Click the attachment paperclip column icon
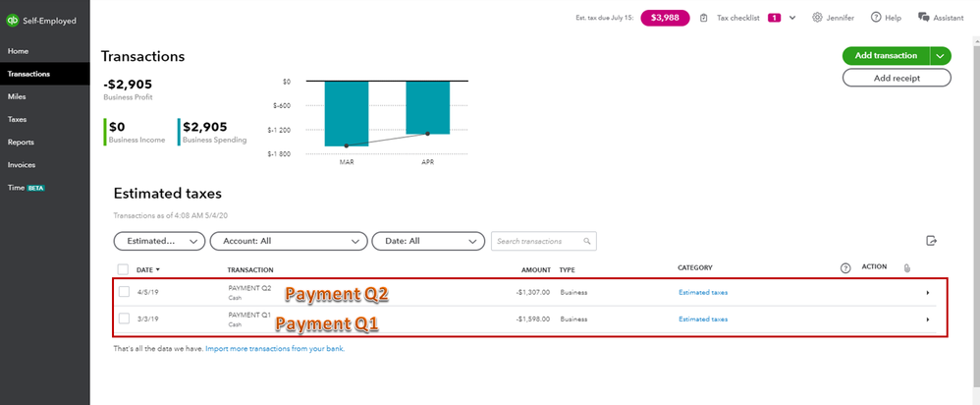This screenshot has width=980, height=405. pos(907,268)
